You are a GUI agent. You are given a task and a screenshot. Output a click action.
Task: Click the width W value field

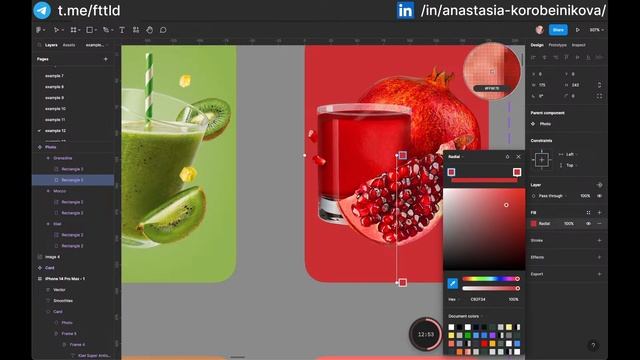coord(542,85)
